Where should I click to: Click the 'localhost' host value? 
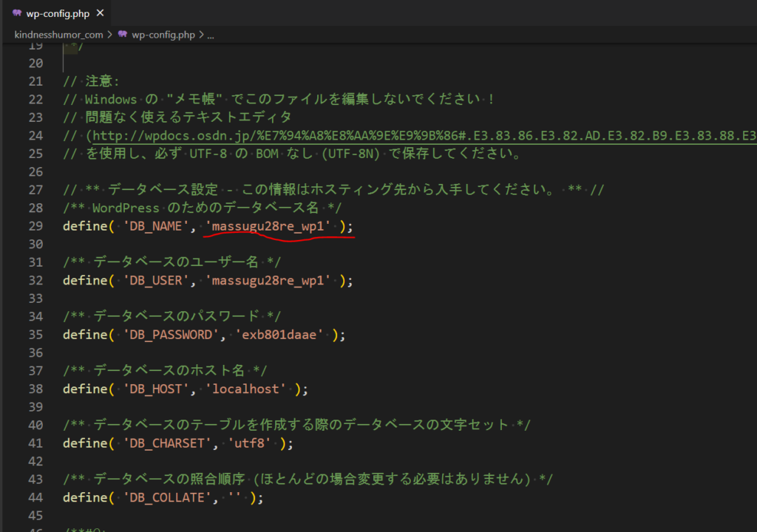coord(245,389)
